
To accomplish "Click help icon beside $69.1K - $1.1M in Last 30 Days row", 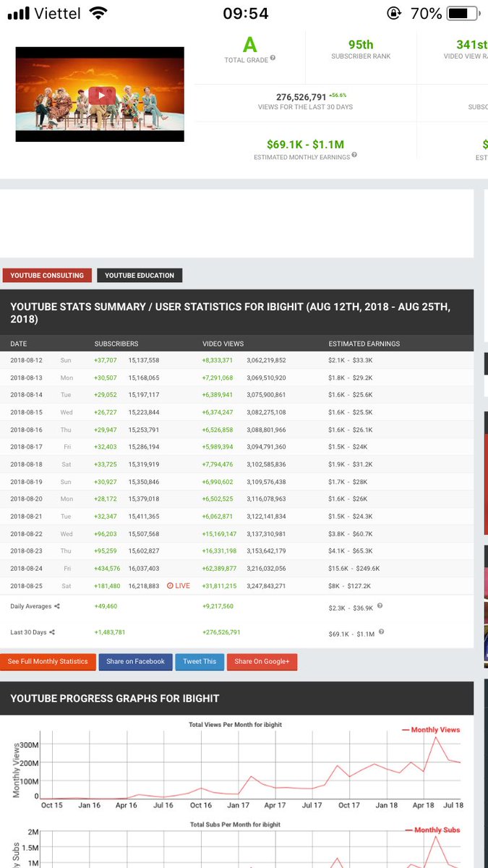I will (381, 632).
